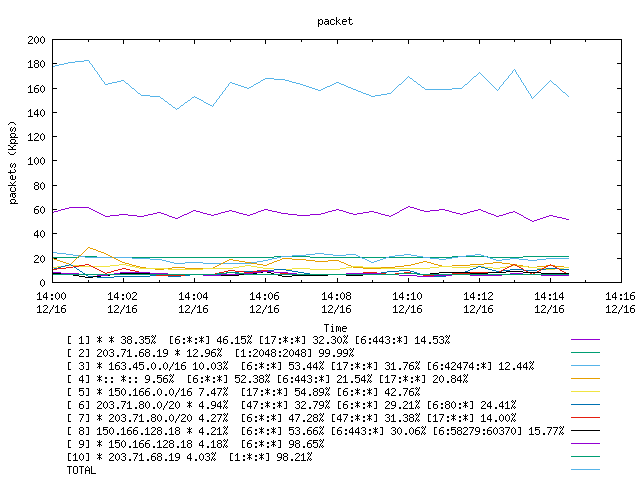Click yellow line sample for legend entry 5
Image resolution: width=640 pixels, height=480 pixels.
pyautogui.click(x=585, y=392)
